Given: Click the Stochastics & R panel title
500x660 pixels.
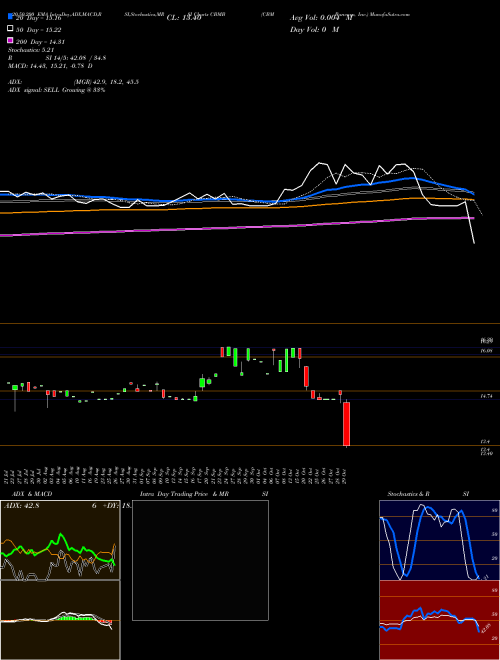Looking at the screenshot, I should click(408, 494).
